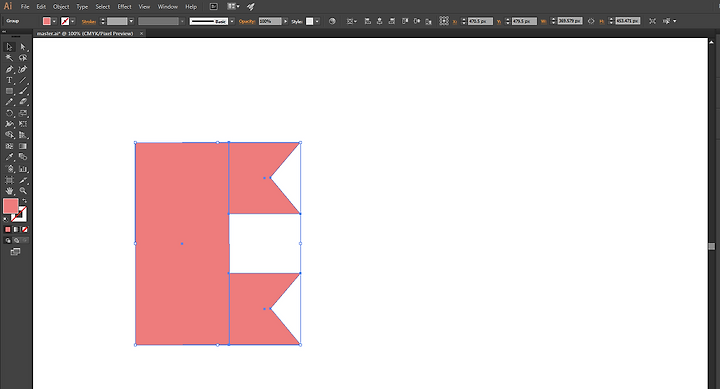This screenshot has height=389, width=720.
Task: Select the Direct Selection tool (white arrow)
Action: coord(23,47)
